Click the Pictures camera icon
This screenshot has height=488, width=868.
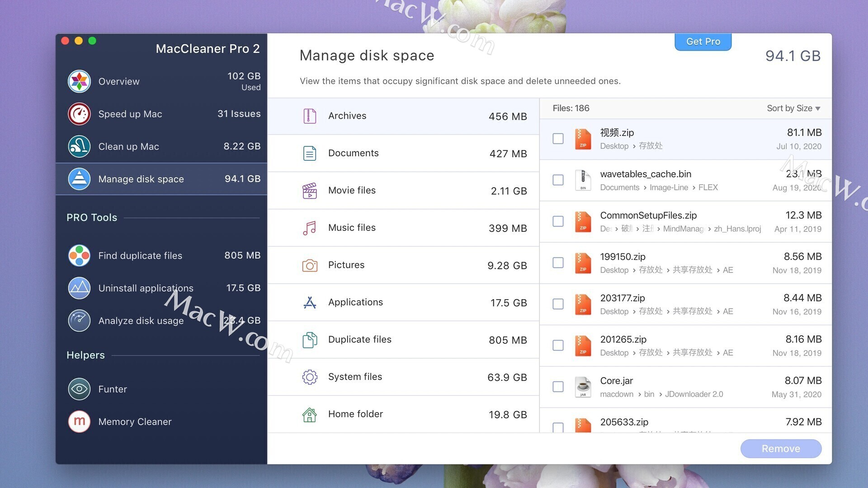click(x=310, y=265)
